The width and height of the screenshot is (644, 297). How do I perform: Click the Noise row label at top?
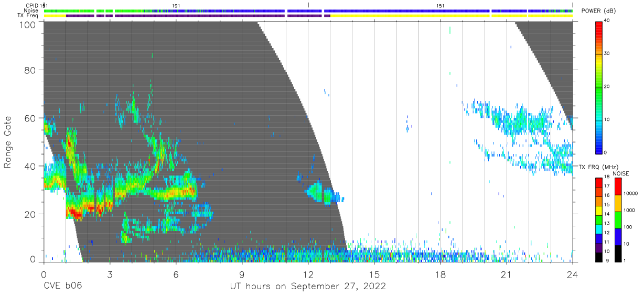30,10
